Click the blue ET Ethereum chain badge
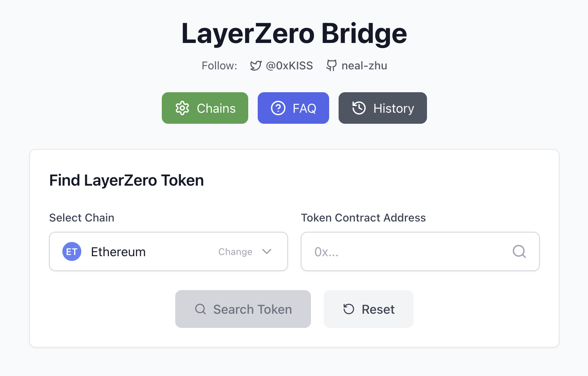The height and width of the screenshot is (376, 588). click(72, 251)
